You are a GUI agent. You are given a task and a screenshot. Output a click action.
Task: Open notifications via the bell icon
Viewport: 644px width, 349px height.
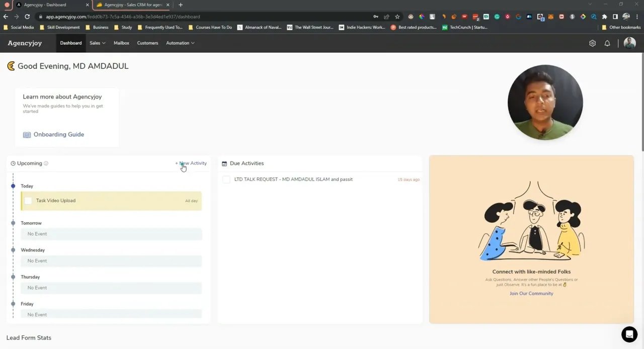(607, 43)
